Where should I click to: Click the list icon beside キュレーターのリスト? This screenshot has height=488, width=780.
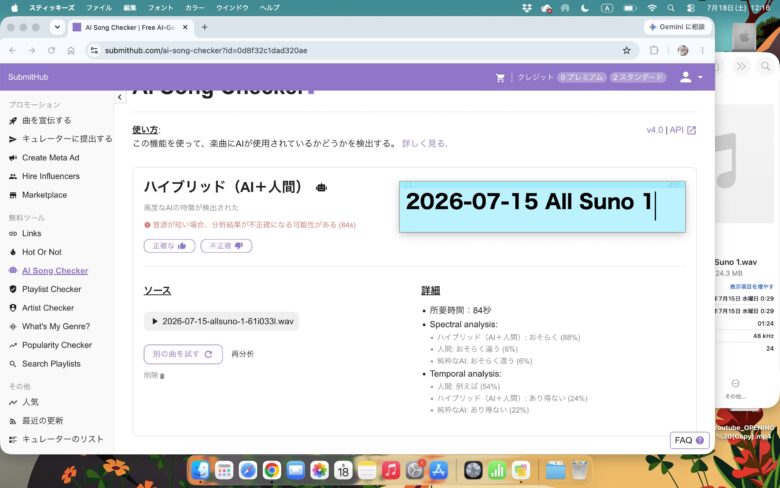coord(13,439)
